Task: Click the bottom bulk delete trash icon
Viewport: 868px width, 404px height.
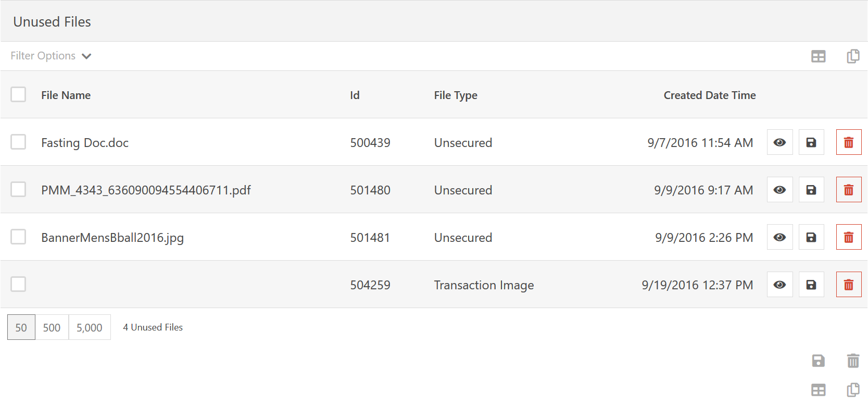Action: pyautogui.click(x=853, y=361)
